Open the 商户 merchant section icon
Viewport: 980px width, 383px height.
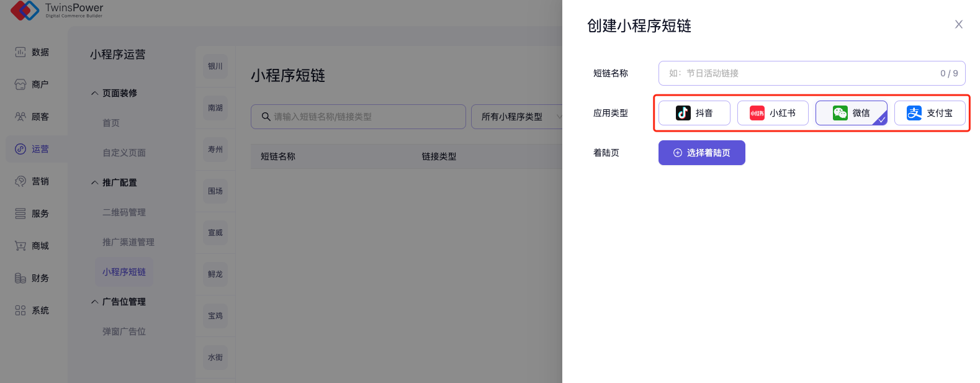[x=20, y=84]
